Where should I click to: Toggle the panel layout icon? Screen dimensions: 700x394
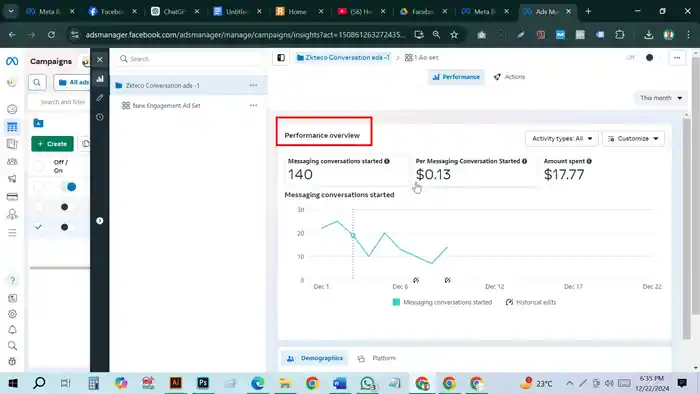[281, 58]
